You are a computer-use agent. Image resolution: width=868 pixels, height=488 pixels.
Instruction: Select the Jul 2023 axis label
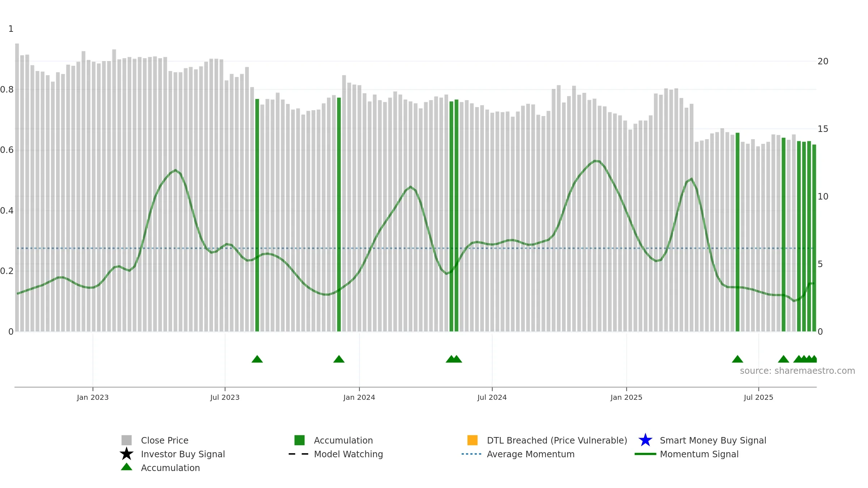[225, 398]
